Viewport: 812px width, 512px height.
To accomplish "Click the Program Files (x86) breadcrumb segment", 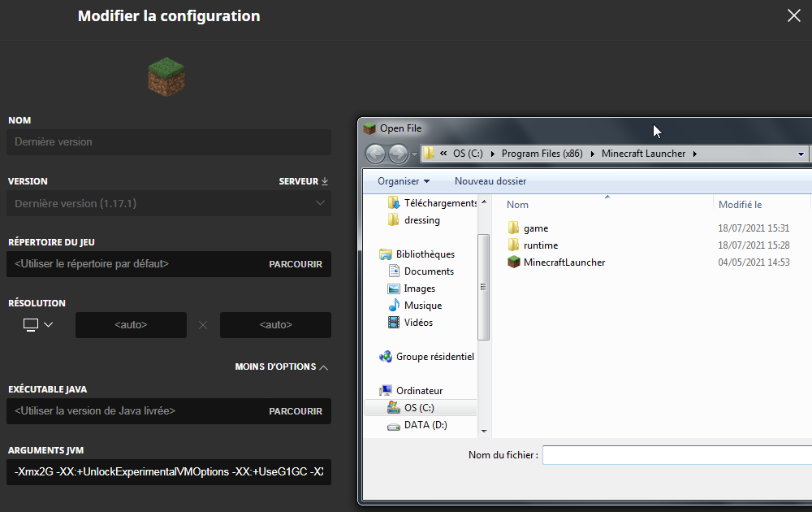I will [542, 154].
